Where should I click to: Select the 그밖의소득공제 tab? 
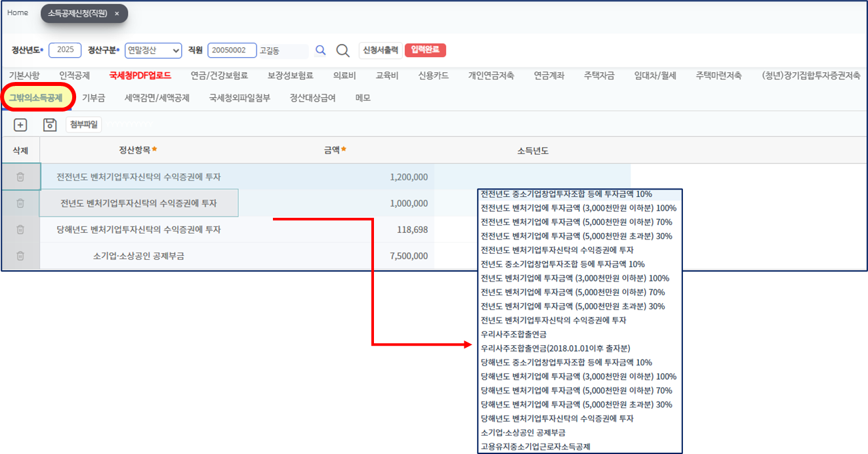coord(36,98)
